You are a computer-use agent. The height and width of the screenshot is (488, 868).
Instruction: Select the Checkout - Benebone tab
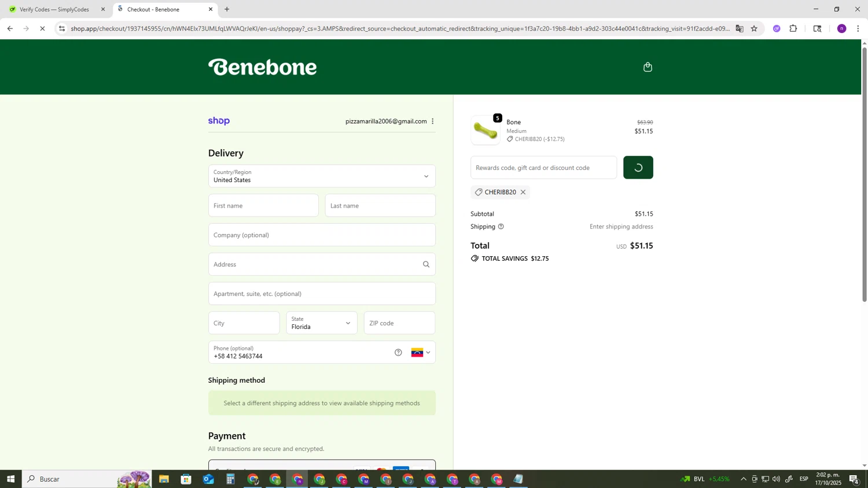click(x=165, y=9)
